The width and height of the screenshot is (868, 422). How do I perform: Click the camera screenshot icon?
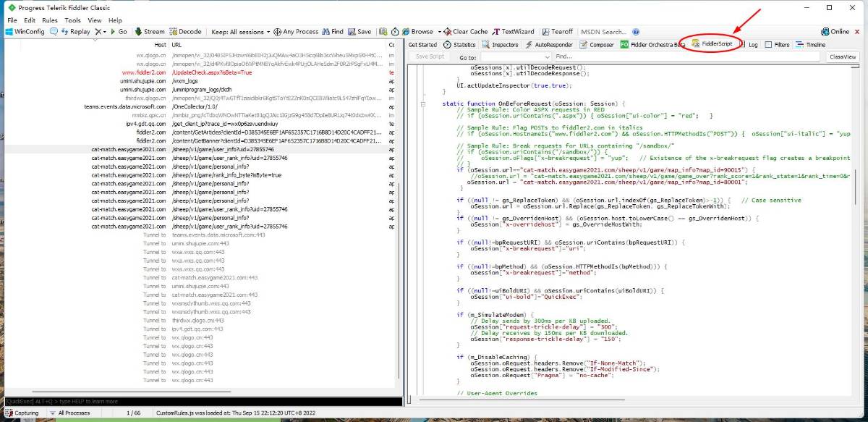[383, 32]
